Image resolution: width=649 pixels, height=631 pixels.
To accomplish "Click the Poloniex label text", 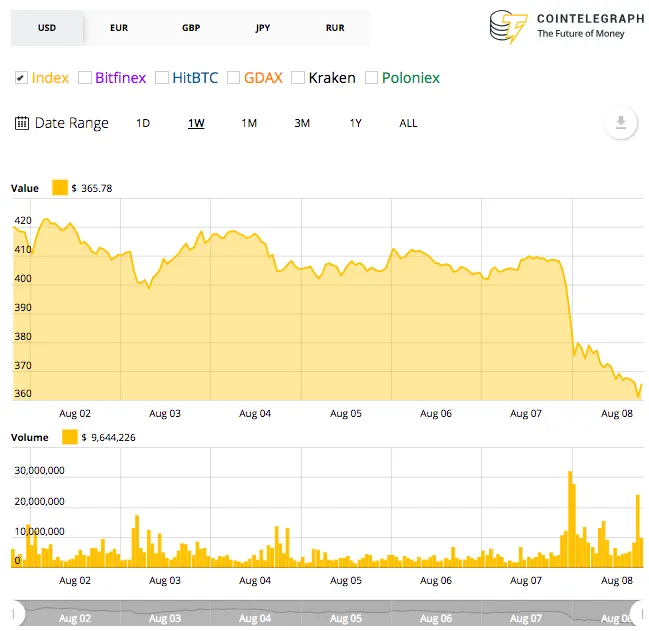I will click(x=411, y=78).
